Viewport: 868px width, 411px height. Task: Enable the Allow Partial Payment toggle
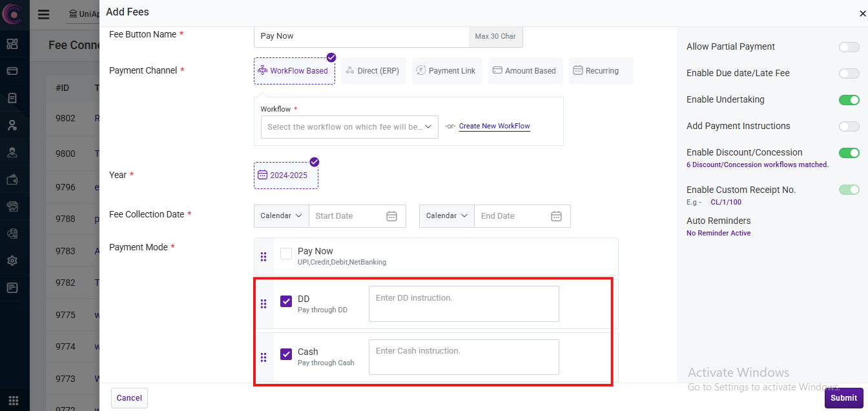pos(849,47)
